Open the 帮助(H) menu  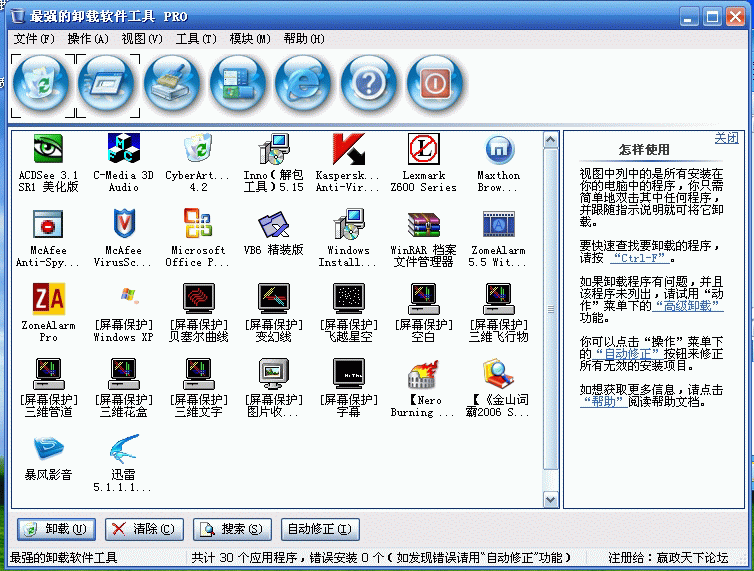pyautogui.click(x=304, y=39)
